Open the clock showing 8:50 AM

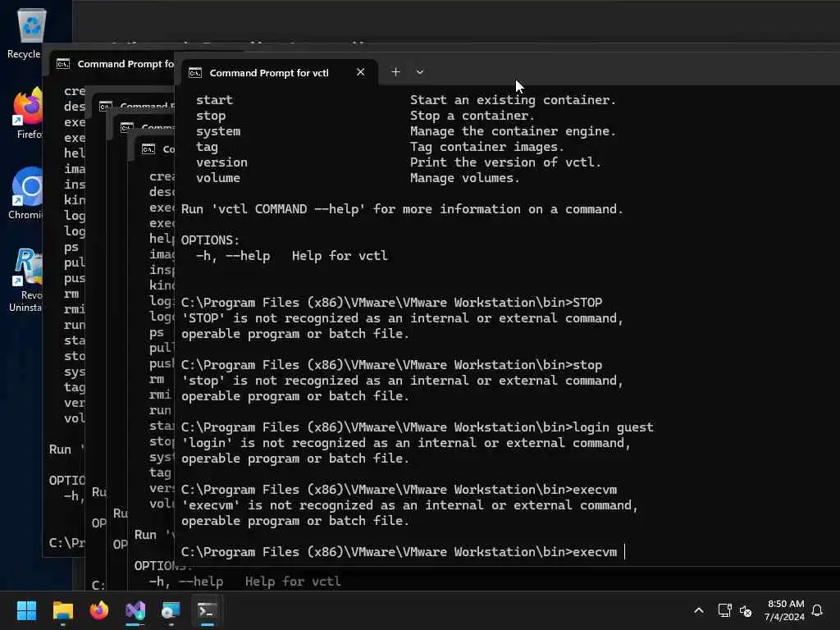(784, 610)
